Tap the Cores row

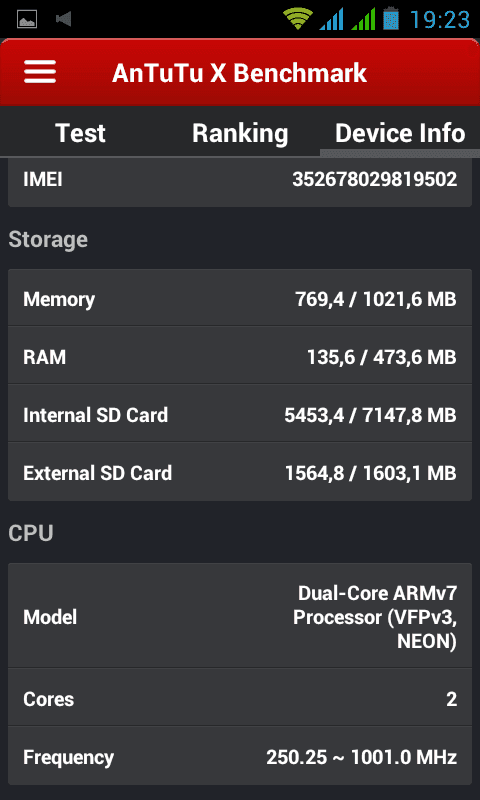click(x=240, y=697)
